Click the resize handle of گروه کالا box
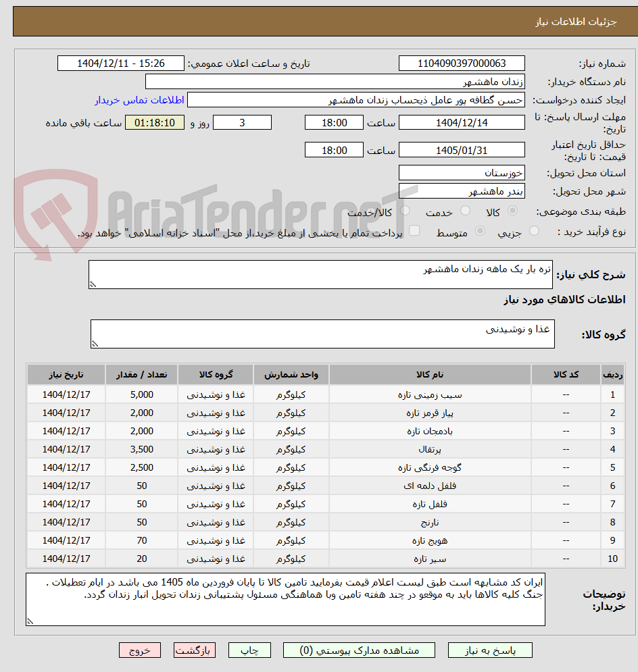638x672 pixels. pos(95,344)
